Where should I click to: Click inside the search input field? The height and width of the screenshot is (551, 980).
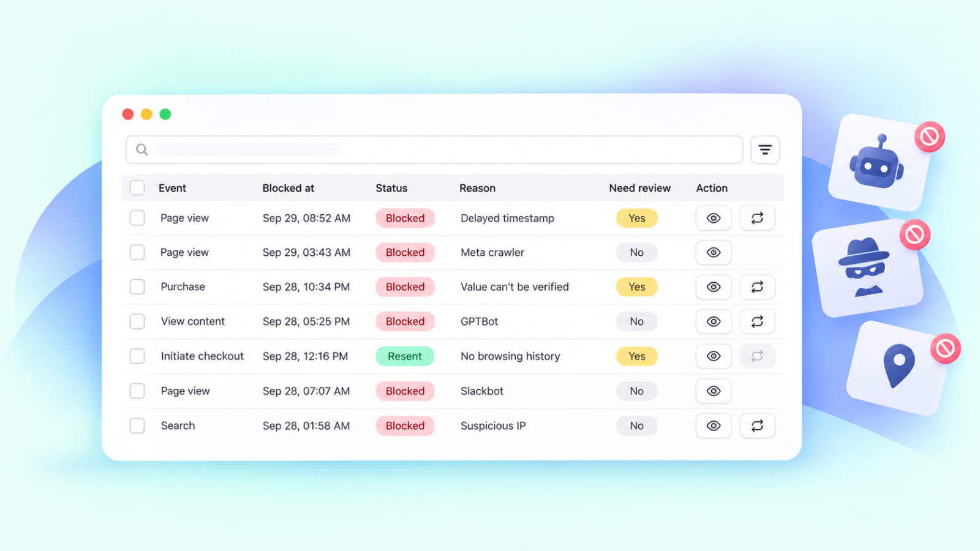434,150
